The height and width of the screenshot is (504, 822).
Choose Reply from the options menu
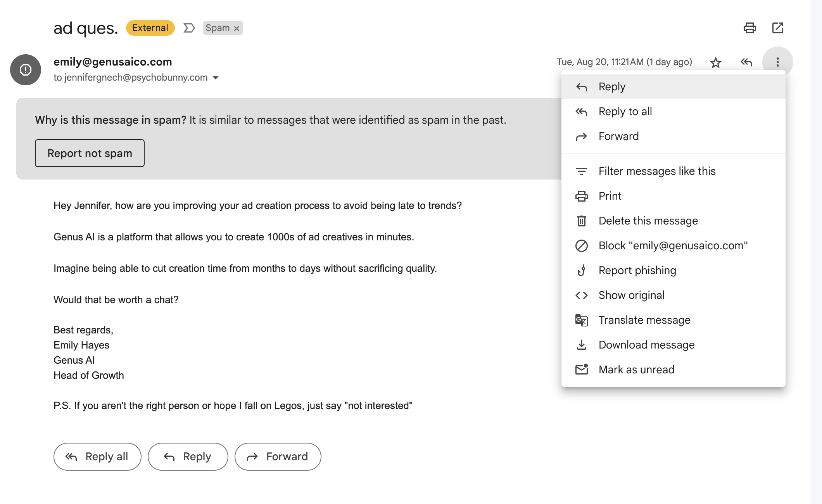(x=612, y=87)
